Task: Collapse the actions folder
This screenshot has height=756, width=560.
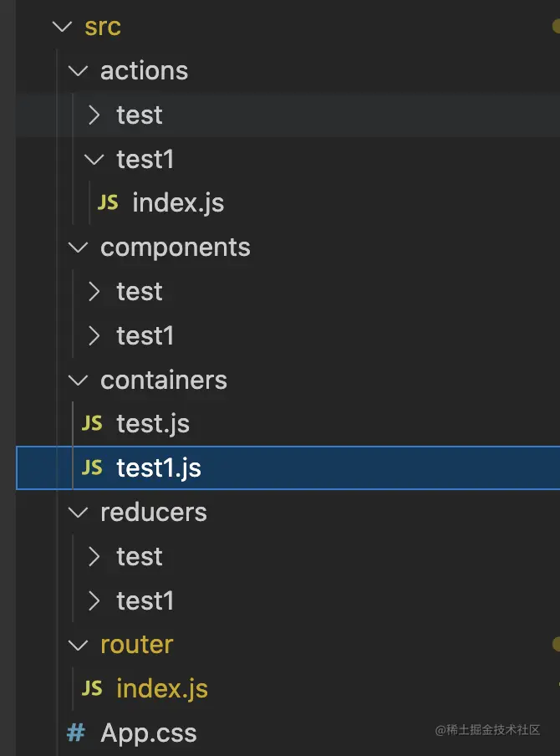Action: pos(79,71)
